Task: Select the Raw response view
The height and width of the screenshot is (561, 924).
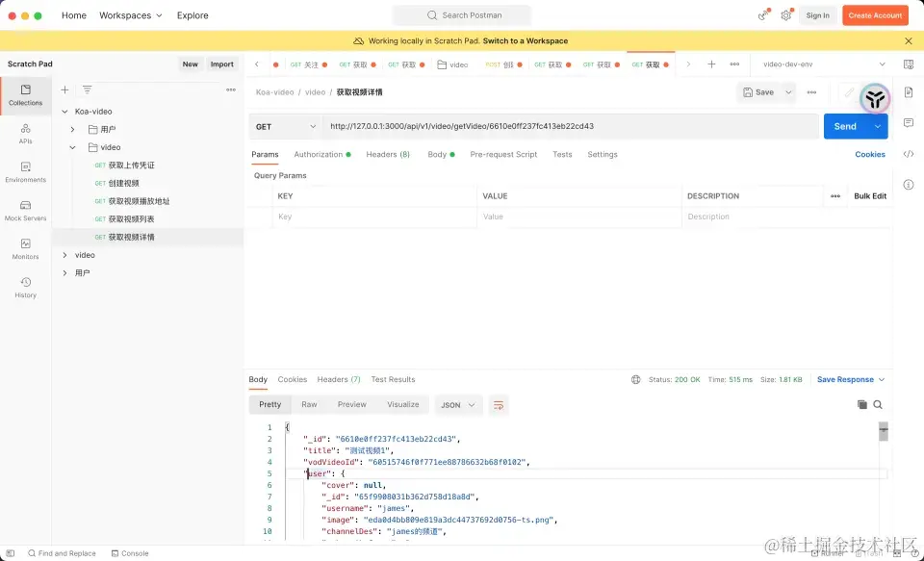Action: [309, 405]
